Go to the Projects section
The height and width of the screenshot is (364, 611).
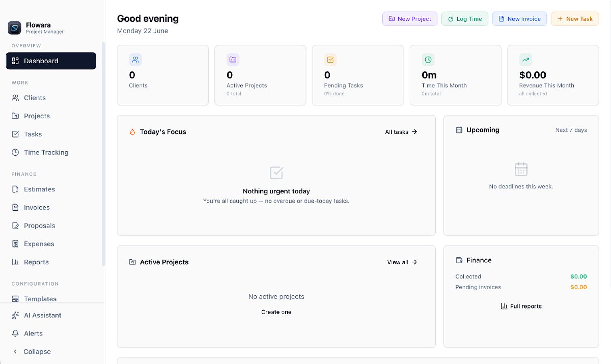pyautogui.click(x=51, y=116)
